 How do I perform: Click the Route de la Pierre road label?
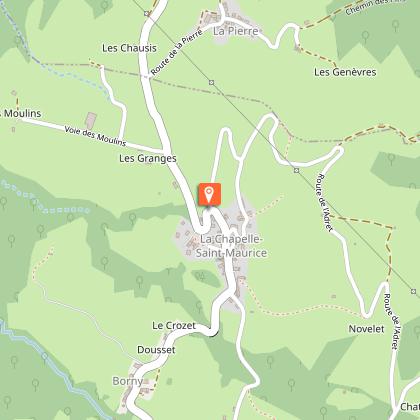click(x=176, y=52)
